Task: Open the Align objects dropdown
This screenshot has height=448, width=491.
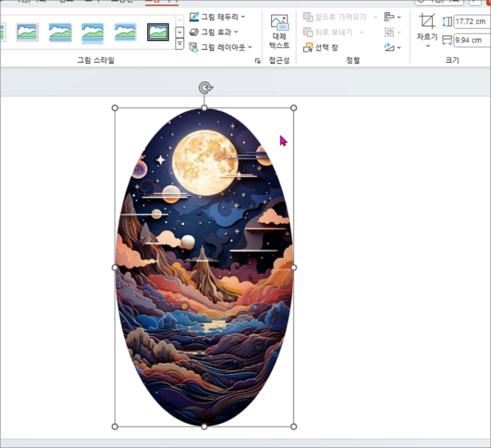Action: click(x=392, y=17)
